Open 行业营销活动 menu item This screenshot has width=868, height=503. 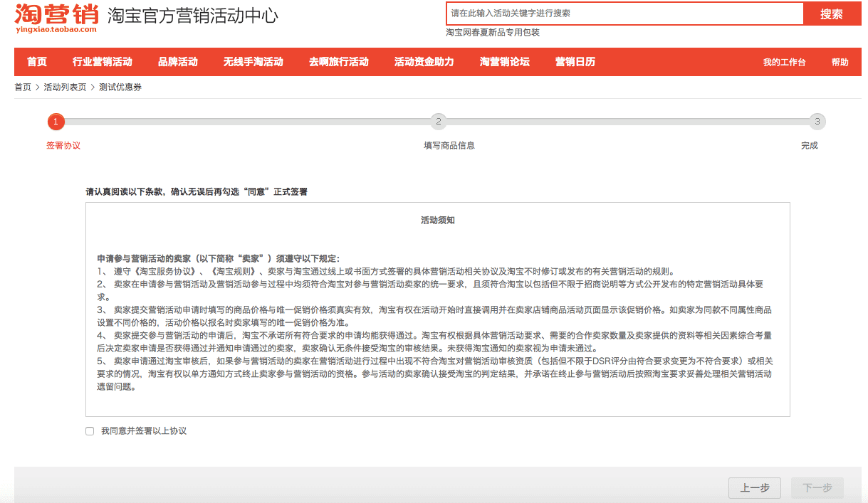point(103,62)
